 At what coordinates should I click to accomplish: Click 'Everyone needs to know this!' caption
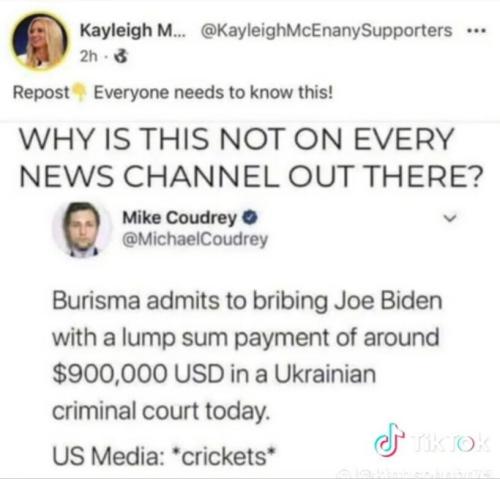(213, 93)
